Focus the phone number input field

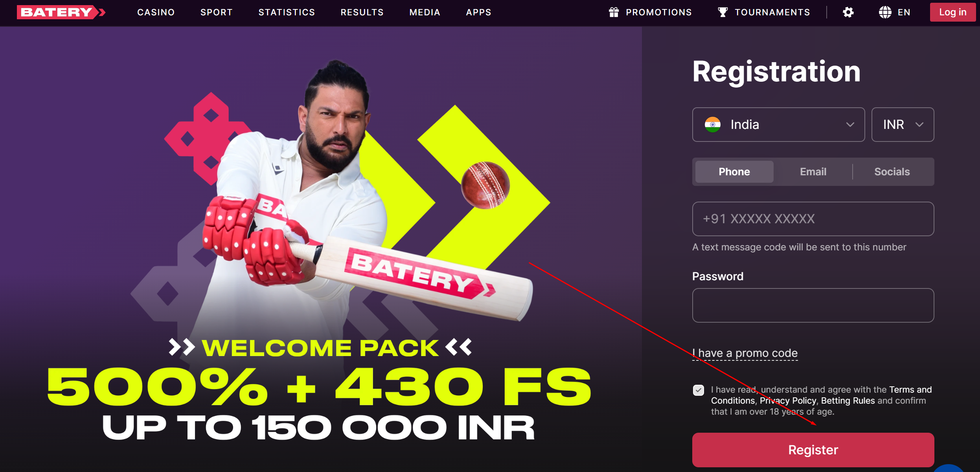pos(813,219)
